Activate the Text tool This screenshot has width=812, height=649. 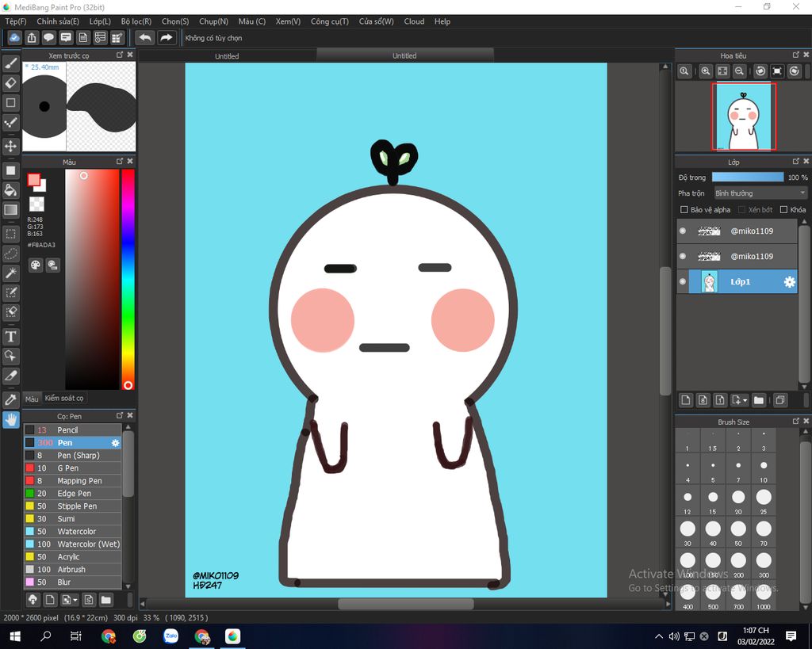tap(11, 337)
